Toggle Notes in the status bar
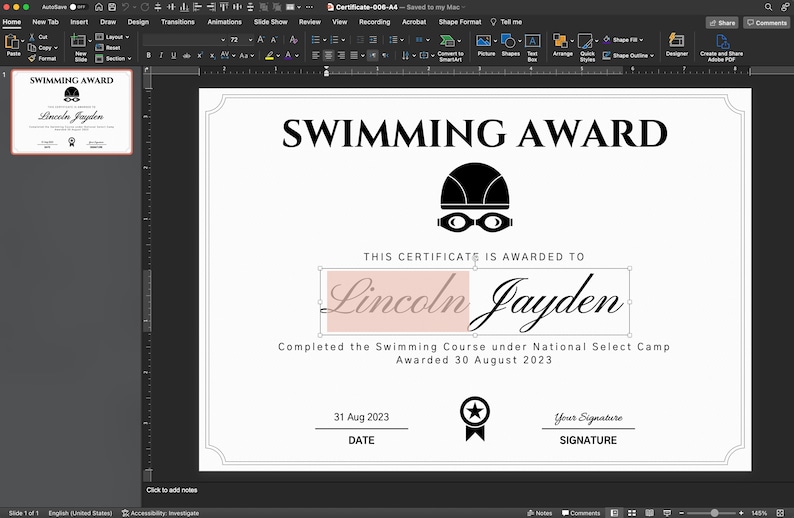 tap(539, 513)
